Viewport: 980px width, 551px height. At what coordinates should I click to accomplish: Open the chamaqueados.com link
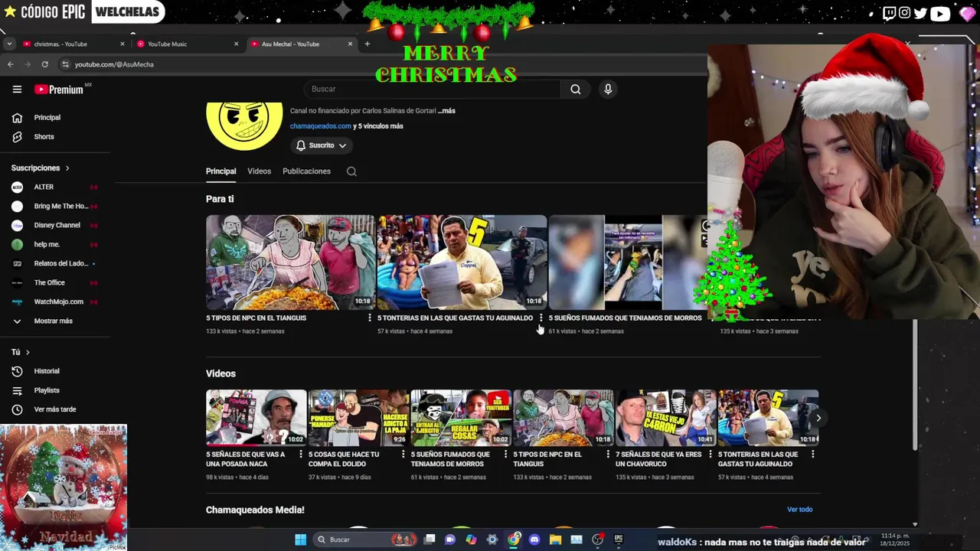(321, 126)
